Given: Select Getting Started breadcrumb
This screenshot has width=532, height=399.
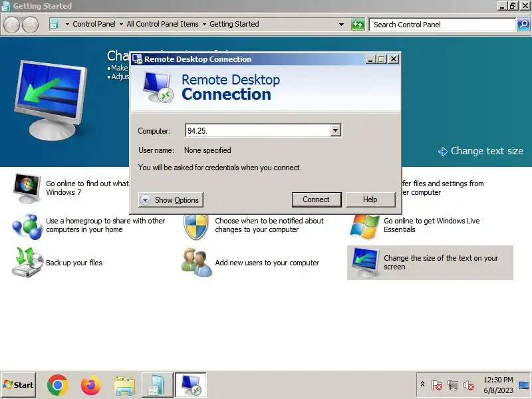Looking at the screenshot, I should point(234,24).
